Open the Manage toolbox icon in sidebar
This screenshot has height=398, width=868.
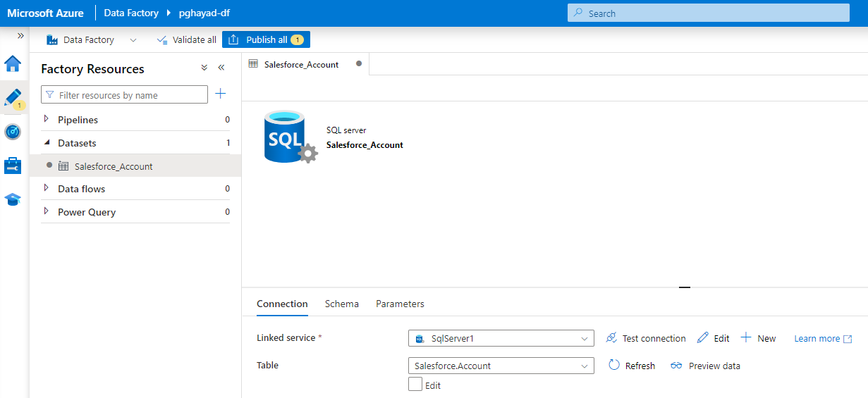[x=13, y=166]
